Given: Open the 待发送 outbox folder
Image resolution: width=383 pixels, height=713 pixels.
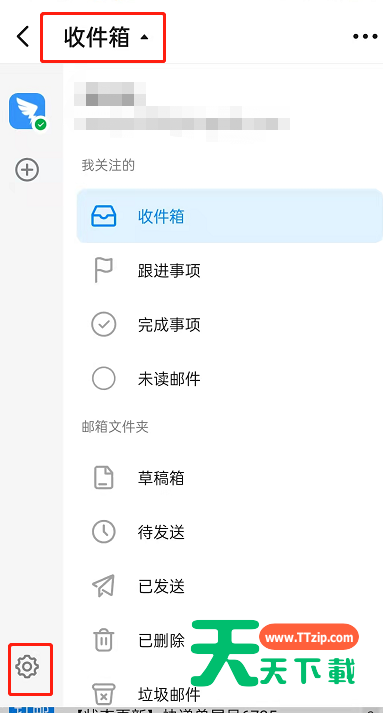Looking at the screenshot, I should [x=230, y=532].
